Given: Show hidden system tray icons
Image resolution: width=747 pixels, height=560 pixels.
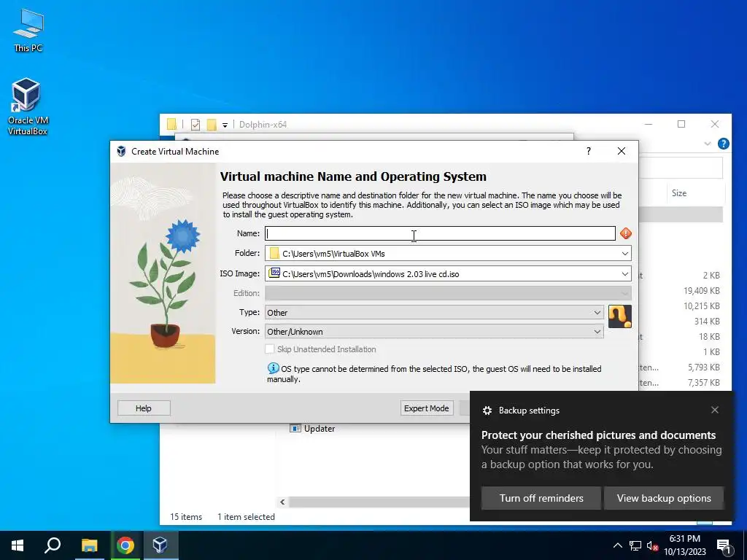Looking at the screenshot, I should 617,545.
